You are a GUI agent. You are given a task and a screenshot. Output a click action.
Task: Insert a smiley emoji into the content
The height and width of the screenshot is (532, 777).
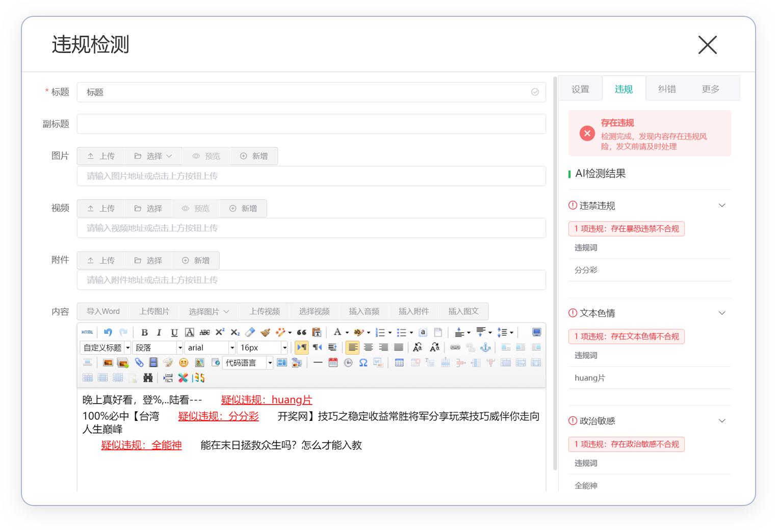coord(183,362)
